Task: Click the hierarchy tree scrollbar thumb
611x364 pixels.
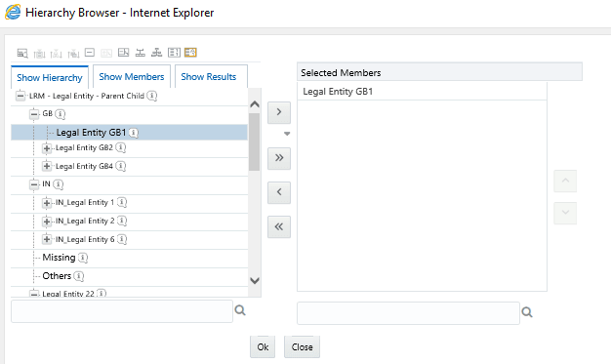Action: 254,142
